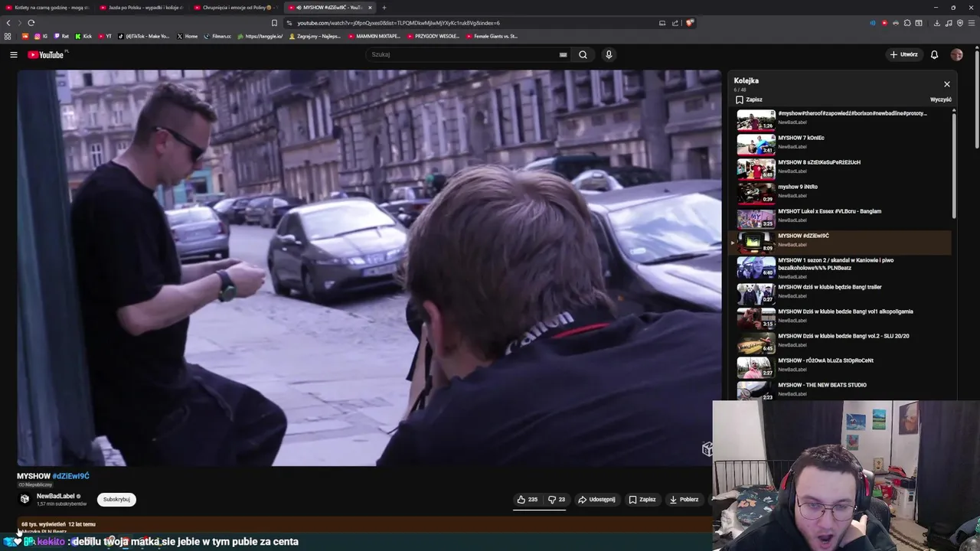
Task: Click the Kolejka queue scrollbar
Action: tap(954, 165)
